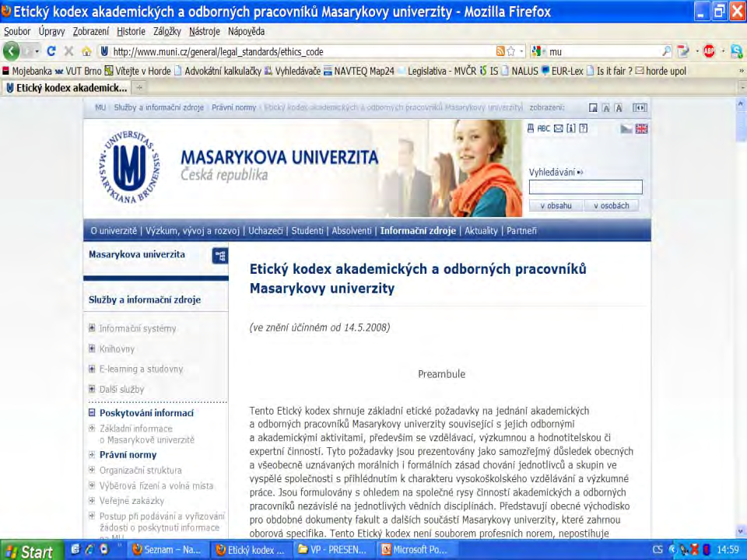Click the RSS feed icon in address bar
This screenshot has width=747, height=560.
(x=500, y=51)
